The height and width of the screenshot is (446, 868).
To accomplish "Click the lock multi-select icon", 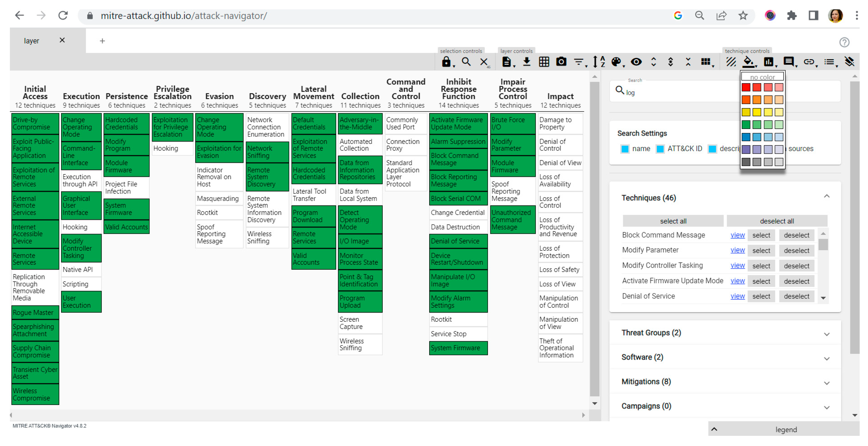I will 446,62.
